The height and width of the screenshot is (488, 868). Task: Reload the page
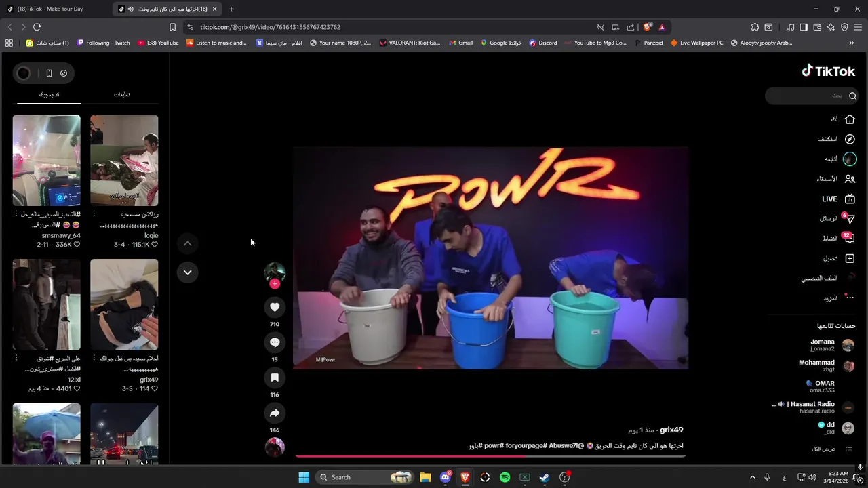pyautogui.click(x=37, y=27)
